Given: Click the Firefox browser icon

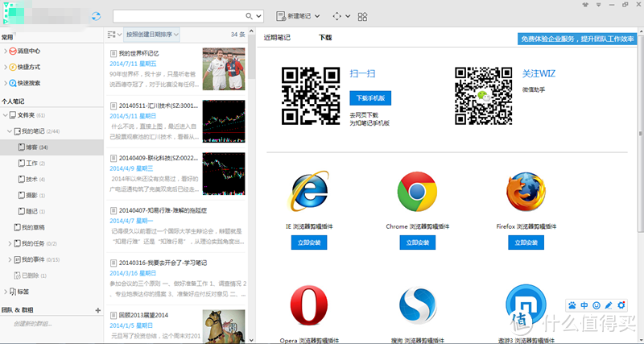Looking at the screenshot, I should pyautogui.click(x=526, y=192).
